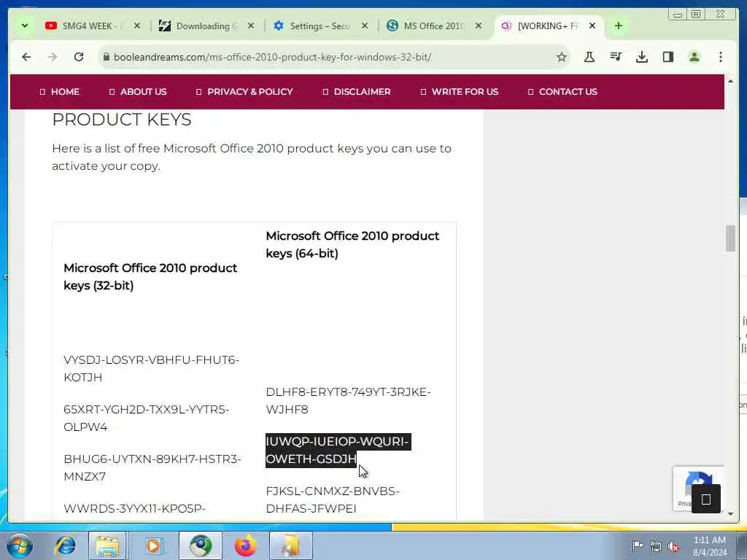Image resolution: width=747 pixels, height=560 pixels.
Task: Show browser downloads
Action: pyautogui.click(x=642, y=57)
